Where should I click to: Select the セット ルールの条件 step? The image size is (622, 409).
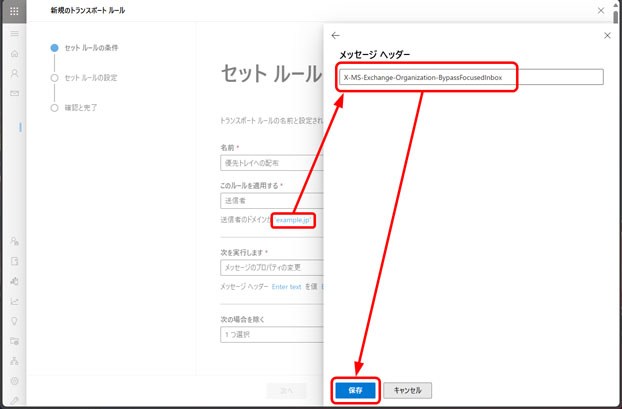click(x=84, y=48)
